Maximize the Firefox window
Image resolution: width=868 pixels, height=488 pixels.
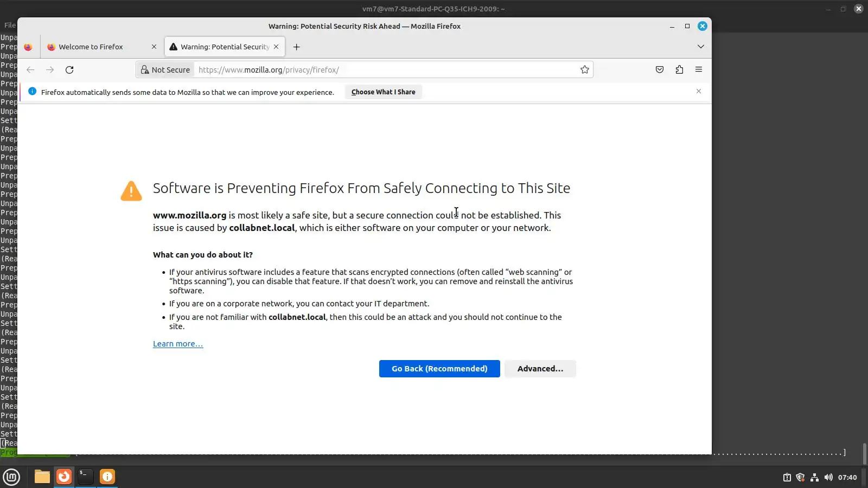[x=687, y=26]
